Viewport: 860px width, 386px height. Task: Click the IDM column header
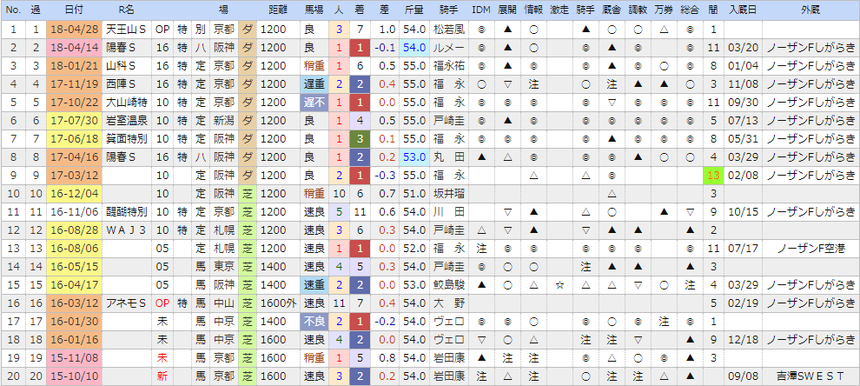(481, 10)
